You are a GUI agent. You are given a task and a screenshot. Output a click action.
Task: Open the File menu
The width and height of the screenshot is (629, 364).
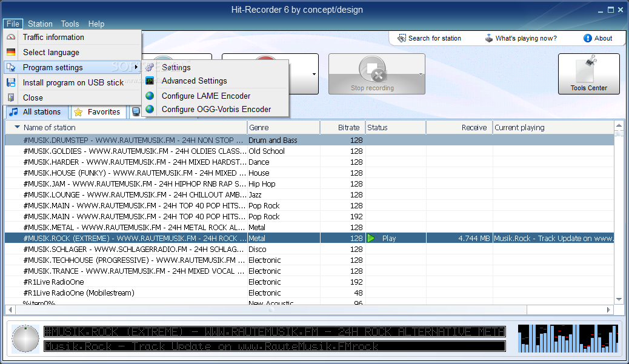[13, 24]
